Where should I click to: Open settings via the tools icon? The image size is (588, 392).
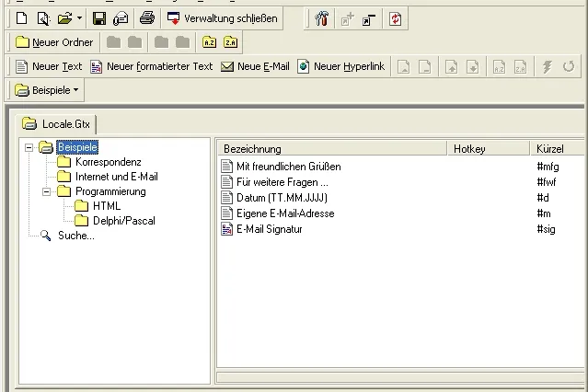(x=322, y=18)
